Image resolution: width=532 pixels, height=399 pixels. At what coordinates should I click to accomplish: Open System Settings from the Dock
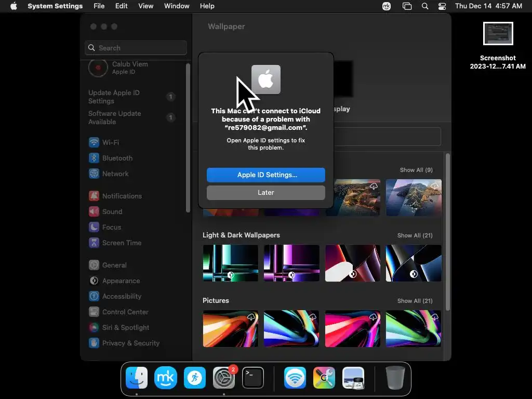(x=224, y=378)
